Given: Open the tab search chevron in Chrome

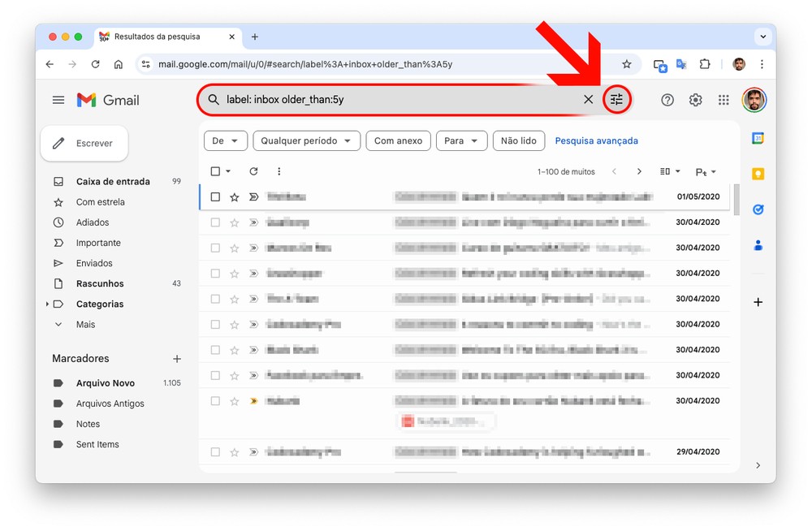Looking at the screenshot, I should coord(762,37).
